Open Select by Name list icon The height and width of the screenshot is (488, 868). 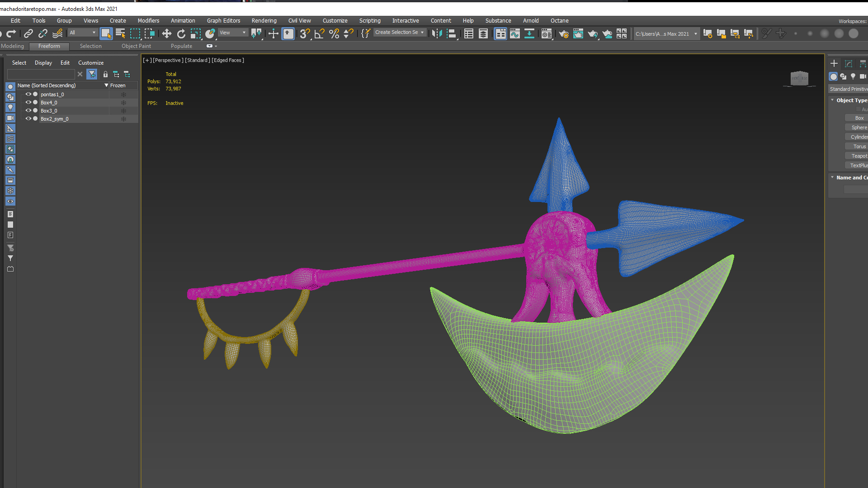[121, 33]
